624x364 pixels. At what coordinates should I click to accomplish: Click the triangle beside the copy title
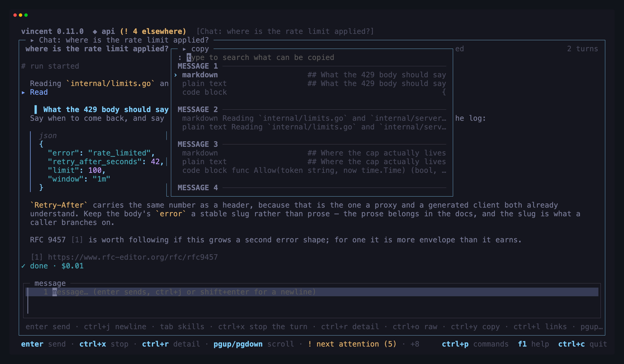[x=184, y=49]
